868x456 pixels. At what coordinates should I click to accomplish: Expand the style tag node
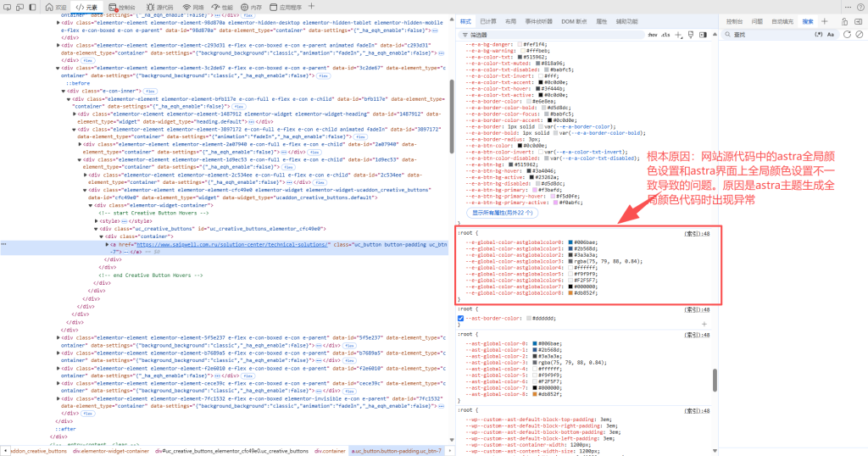97,220
